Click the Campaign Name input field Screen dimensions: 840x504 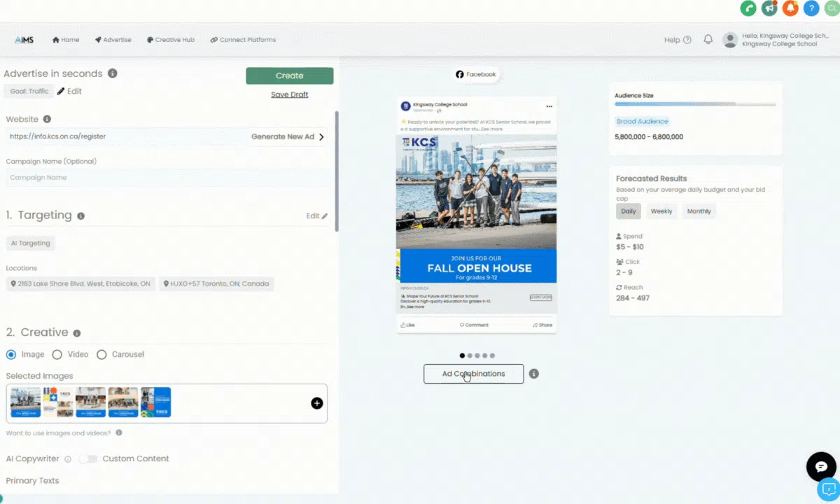(167, 178)
